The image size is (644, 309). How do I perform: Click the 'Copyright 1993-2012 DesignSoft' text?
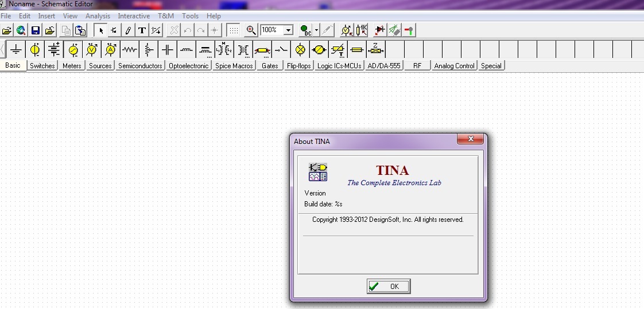[387, 220]
